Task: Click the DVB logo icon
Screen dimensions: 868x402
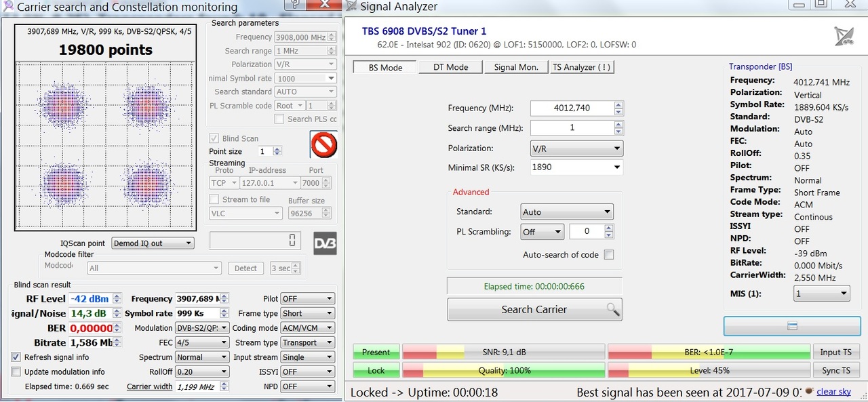Action: (325, 243)
